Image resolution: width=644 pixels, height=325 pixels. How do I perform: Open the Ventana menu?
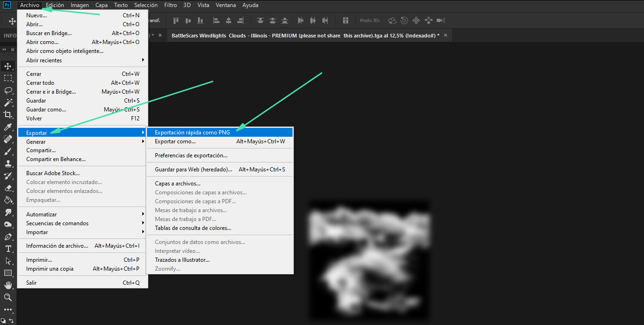point(226,5)
